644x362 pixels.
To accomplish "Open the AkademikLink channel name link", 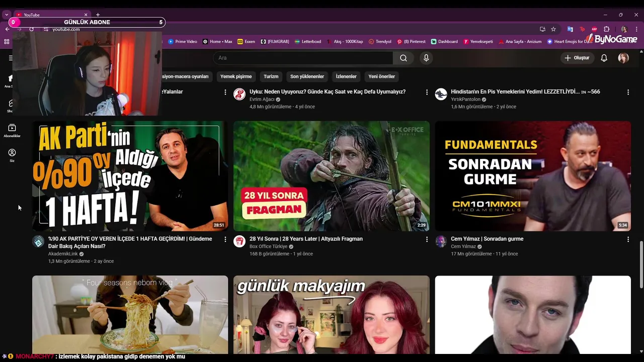I will [x=63, y=254].
